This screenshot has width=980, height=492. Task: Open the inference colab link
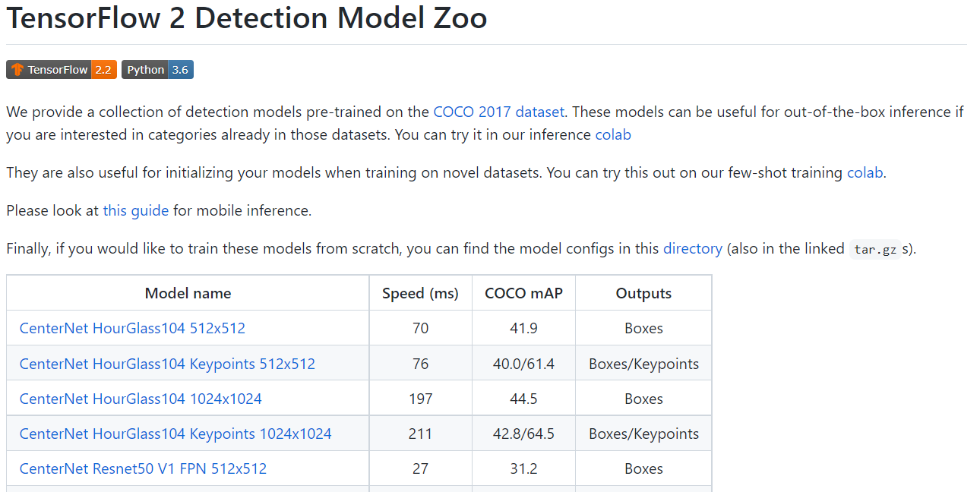(613, 134)
